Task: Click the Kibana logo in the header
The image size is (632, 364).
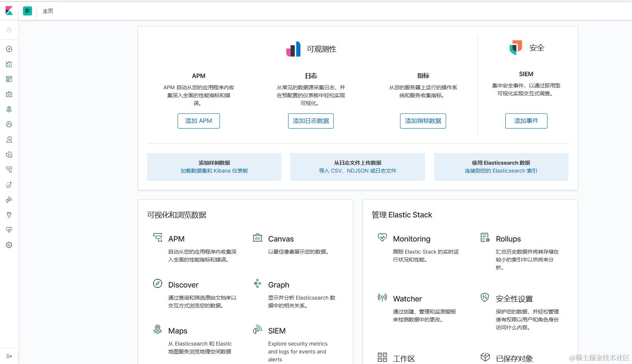Action: (x=9, y=11)
